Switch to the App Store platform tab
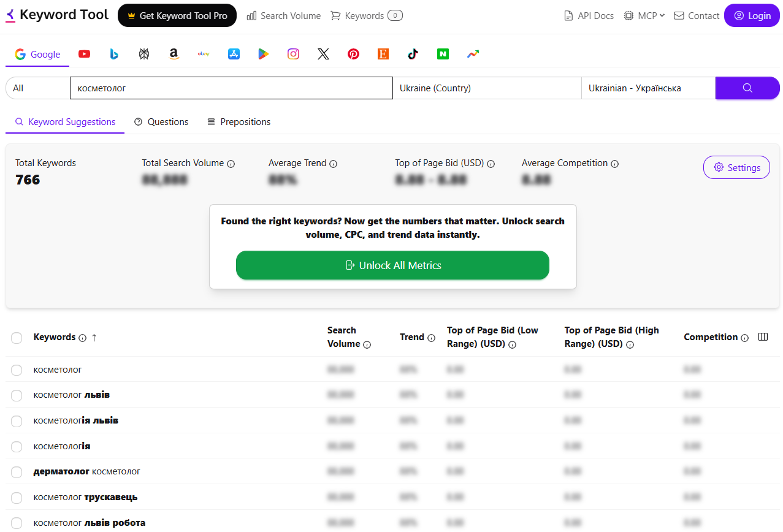The width and height of the screenshot is (783, 532). coord(234,54)
